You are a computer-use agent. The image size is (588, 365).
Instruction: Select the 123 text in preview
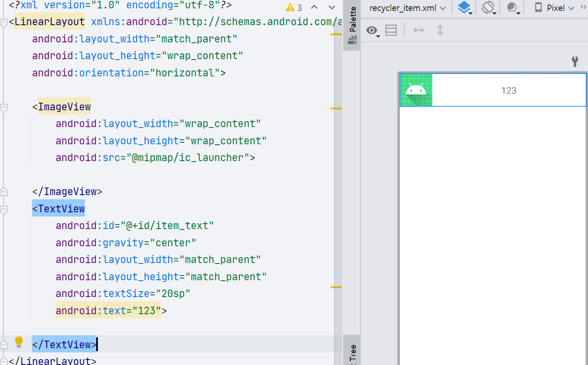coord(509,91)
